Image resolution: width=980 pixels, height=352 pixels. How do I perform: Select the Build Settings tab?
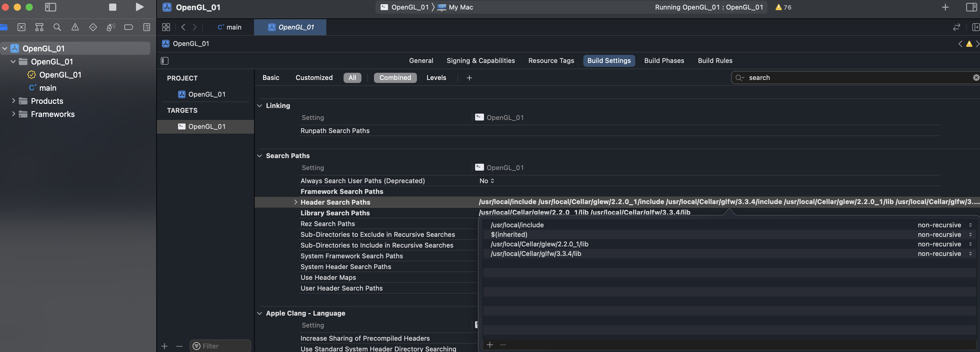[609, 61]
